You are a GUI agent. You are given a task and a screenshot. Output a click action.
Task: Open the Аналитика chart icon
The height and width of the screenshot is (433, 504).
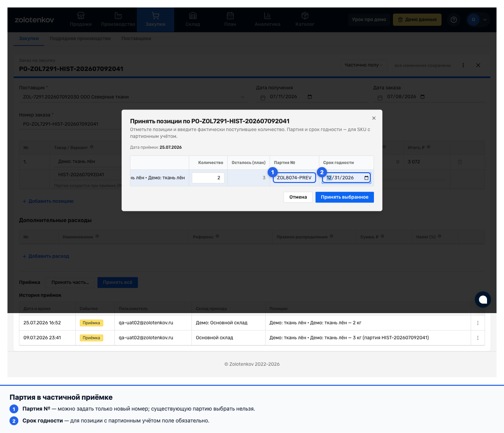pos(268,16)
